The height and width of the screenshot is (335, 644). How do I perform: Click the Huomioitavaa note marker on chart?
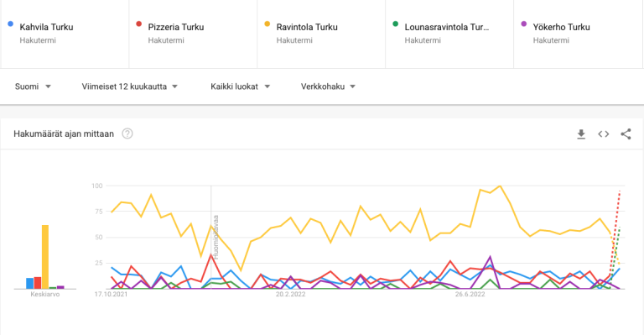216,237
